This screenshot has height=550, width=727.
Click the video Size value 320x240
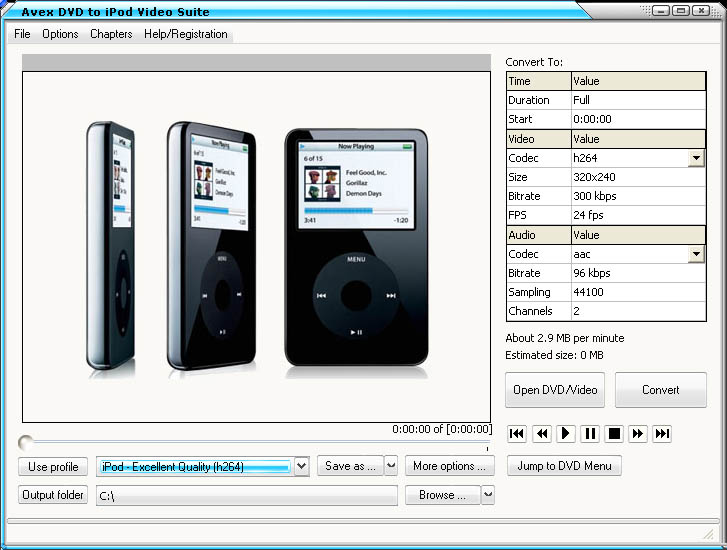click(x=638, y=177)
